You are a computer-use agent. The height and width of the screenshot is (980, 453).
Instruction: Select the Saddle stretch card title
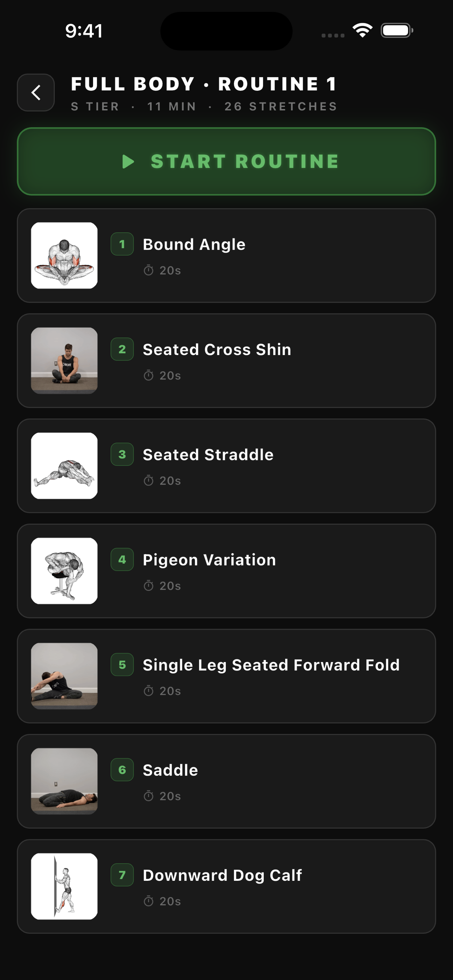pyautogui.click(x=170, y=770)
